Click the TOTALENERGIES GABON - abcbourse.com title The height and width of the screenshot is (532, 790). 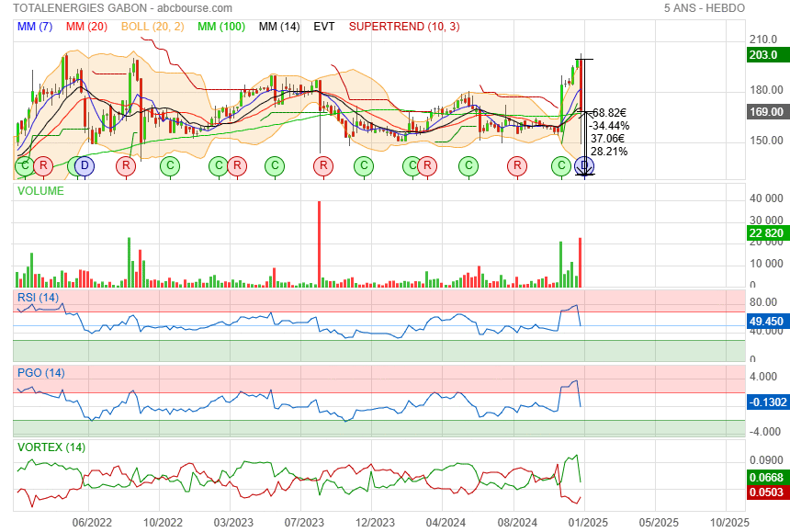(122, 8)
